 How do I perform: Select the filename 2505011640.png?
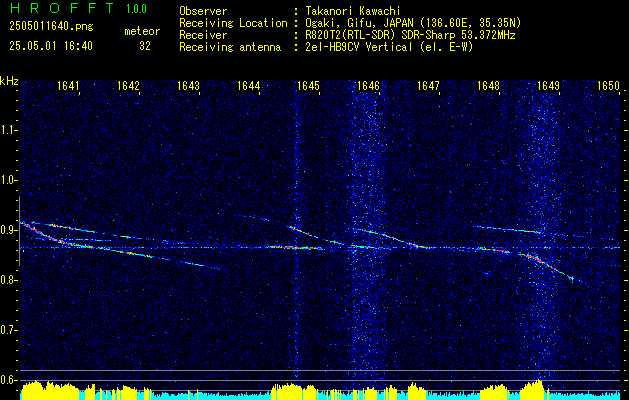click(x=51, y=27)
